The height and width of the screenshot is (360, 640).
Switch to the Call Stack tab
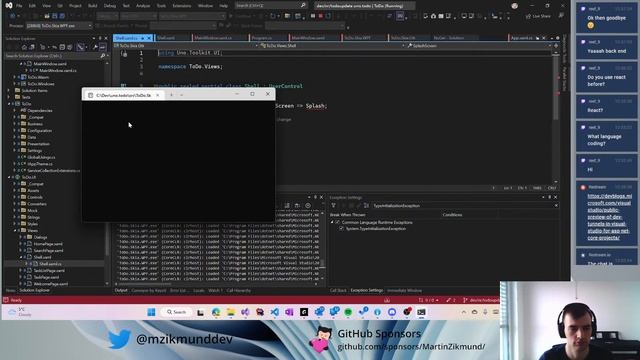pos(338,291)
